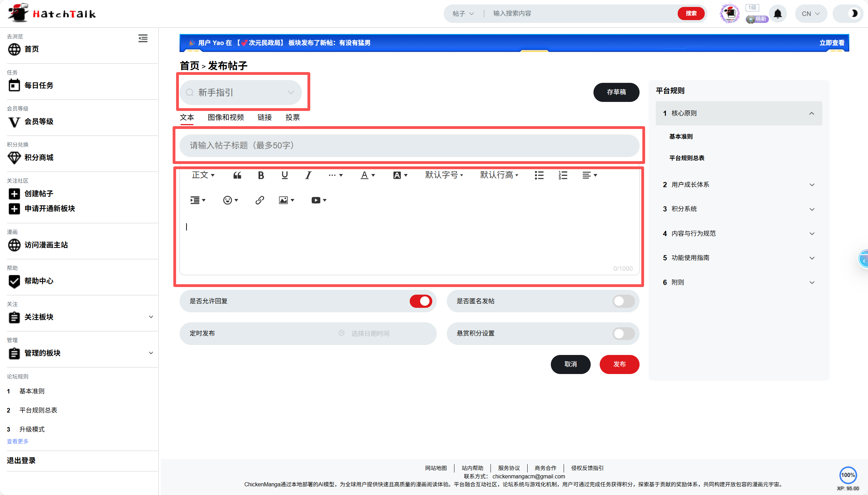Screen dimensions: 868x495
Task: Click the bulleted list icon
Action: pyautogui.click(x=539, y=175)
